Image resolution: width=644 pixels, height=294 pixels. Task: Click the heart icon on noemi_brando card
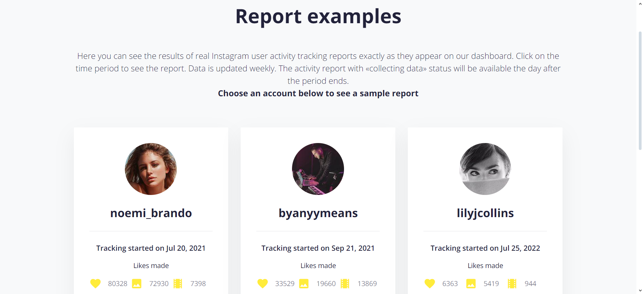coord(95,284)
